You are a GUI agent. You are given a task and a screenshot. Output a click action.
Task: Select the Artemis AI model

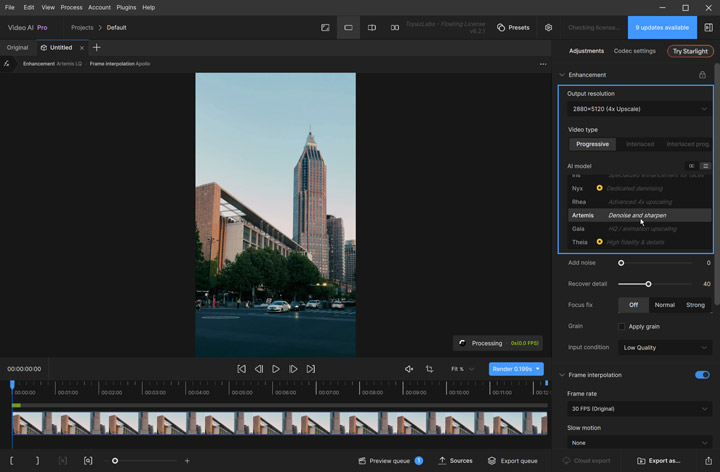(x=639, y=215)
